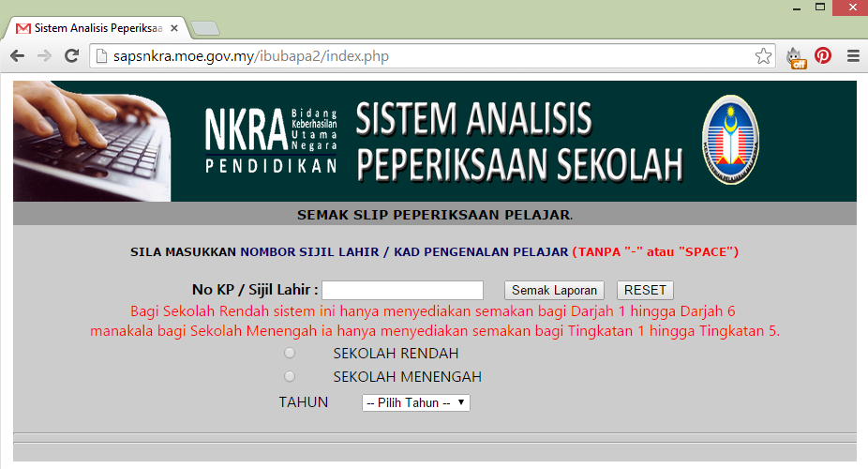Select the SEKOLAH MENENGAH radio button
This screenshot has width=868, height=469.
click(290, 376)
